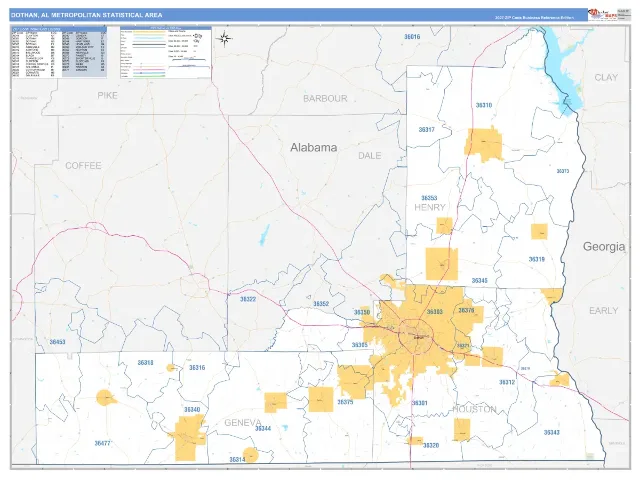Viewport: 640px width, 480px height.
Task: Click ZIP code label 36317
Action: pos(427,130)
